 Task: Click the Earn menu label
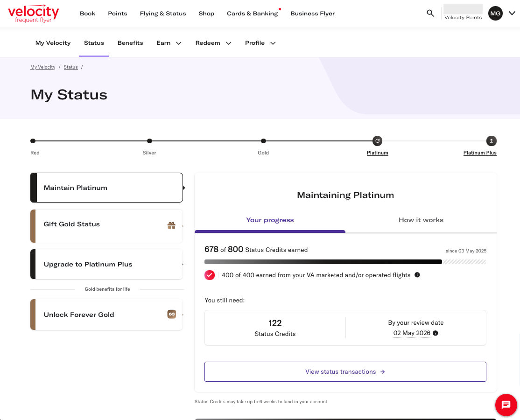[x=163, y=43]
